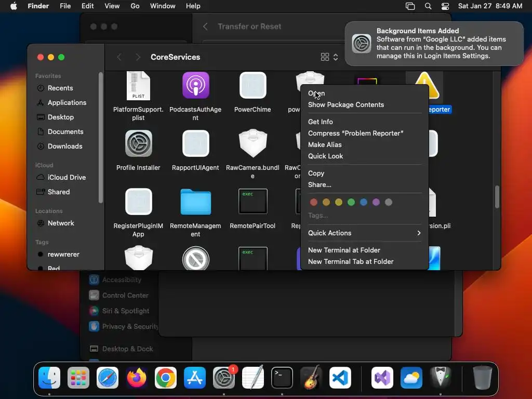The width and height of the screenshot is (532, 399).
Task: Open Terminal from the Dock
Action: pos(282,378)
